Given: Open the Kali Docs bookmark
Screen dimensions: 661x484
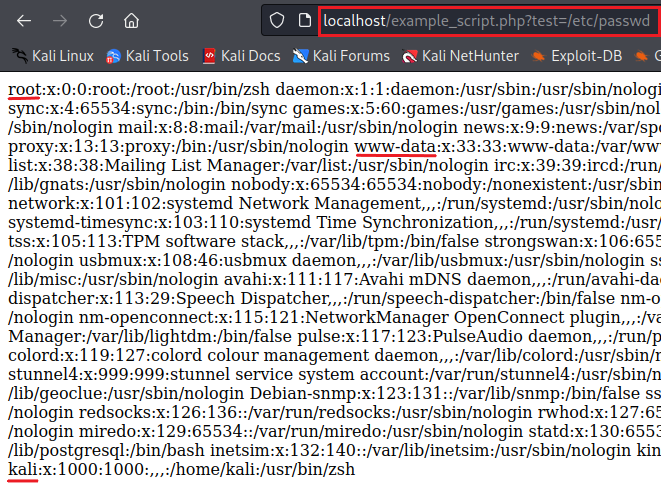Looking at the screenshot, I should [241, 56].
